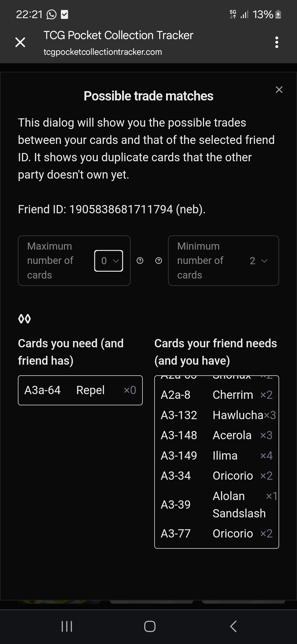297x644 pixels.
Task: Close the browser custom tab
Action: (20, 42)
